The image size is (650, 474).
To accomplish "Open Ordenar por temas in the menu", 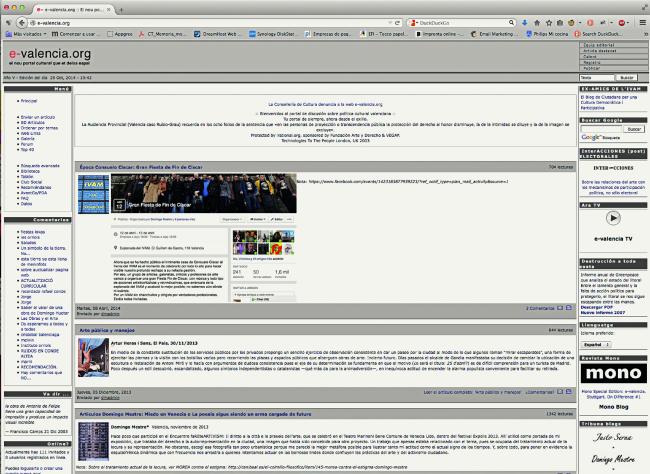I will (x=39, y=128).
